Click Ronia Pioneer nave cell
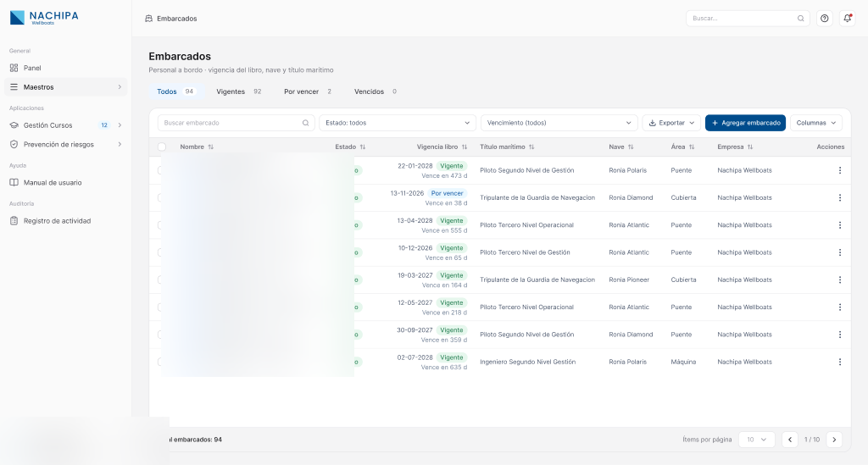The width and height of the screenshot is (868, 465). (x=629, y=280)
